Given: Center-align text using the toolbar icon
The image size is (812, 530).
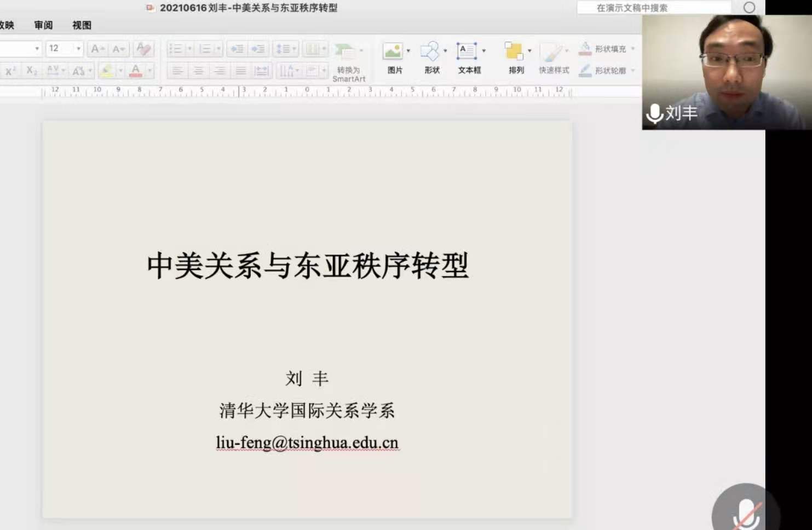Looking at the screenshot, I should [198, 71].
